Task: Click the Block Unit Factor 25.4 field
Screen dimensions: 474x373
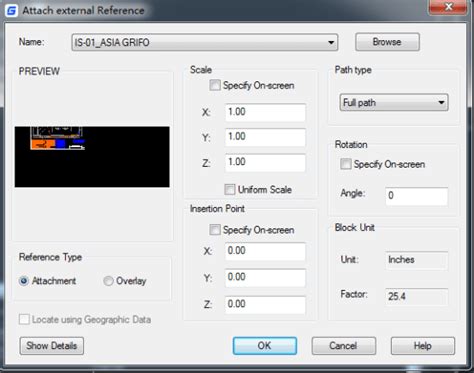Action: (416, 296)
